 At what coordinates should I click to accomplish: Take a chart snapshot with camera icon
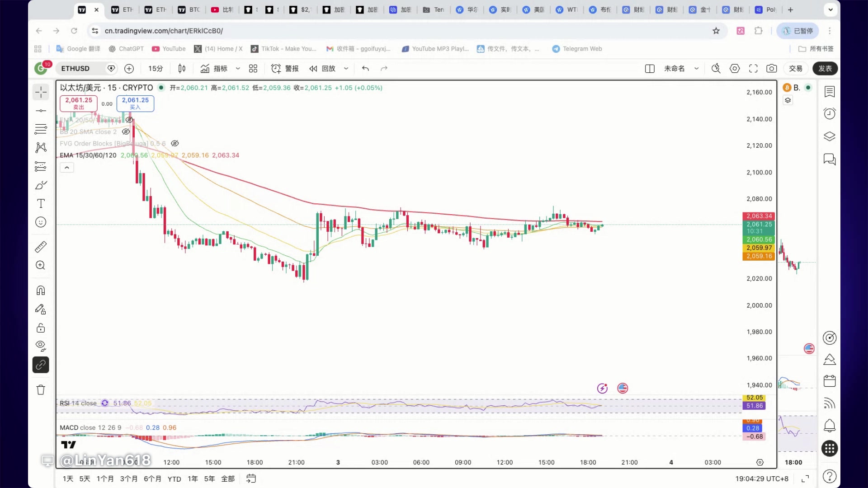[x=771, y=68]
